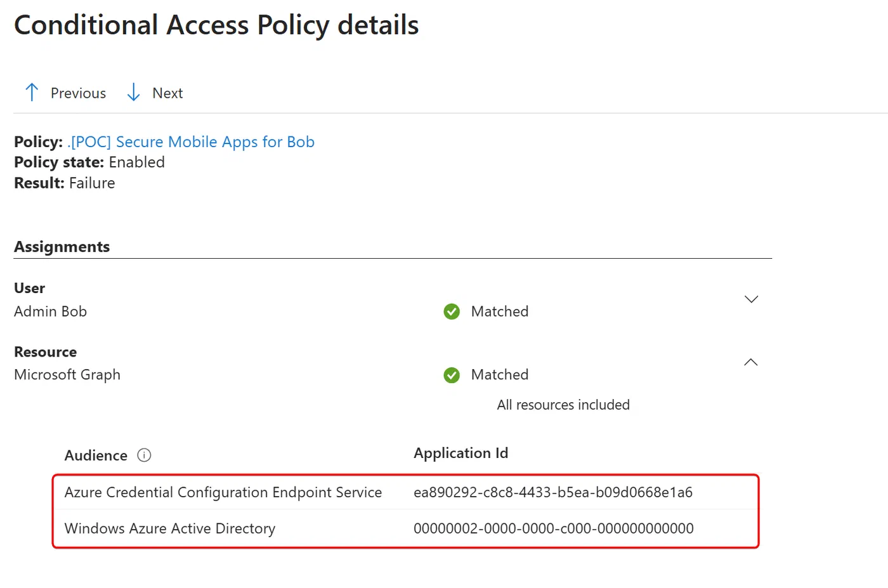Click the Audience column header
The width and height of the screenshot is (888, 588).
pyautogui.click(x=96, y=455)
